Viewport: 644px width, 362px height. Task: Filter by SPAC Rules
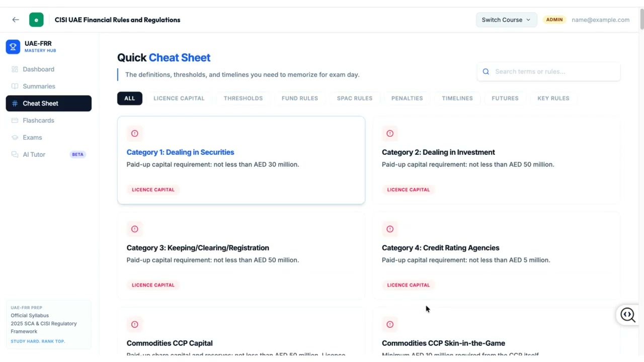tap(355, 99)
